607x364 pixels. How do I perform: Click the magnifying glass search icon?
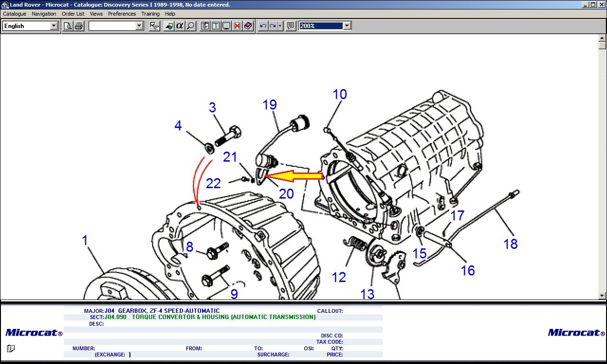tap(191, 26)
